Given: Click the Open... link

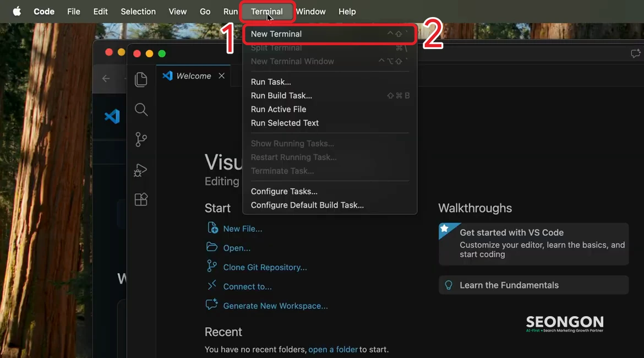Looking at the screenshot, I should 237,248.
